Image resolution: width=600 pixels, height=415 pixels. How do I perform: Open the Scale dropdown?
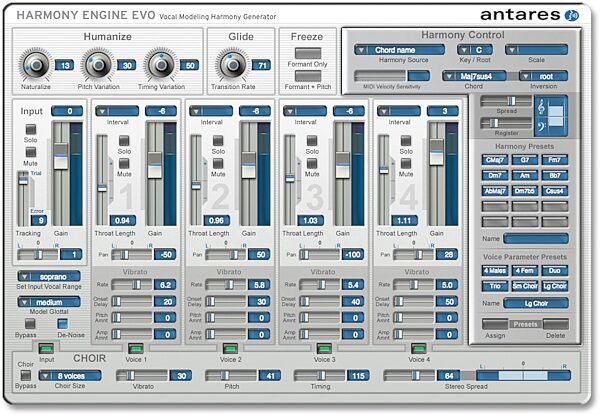[x=536, y=50]
